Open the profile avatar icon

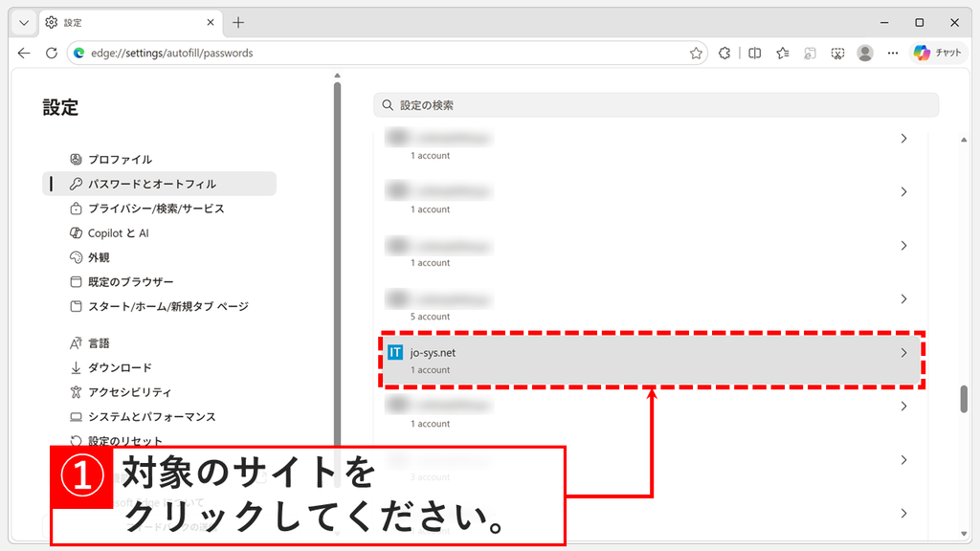tap(865, 54)
